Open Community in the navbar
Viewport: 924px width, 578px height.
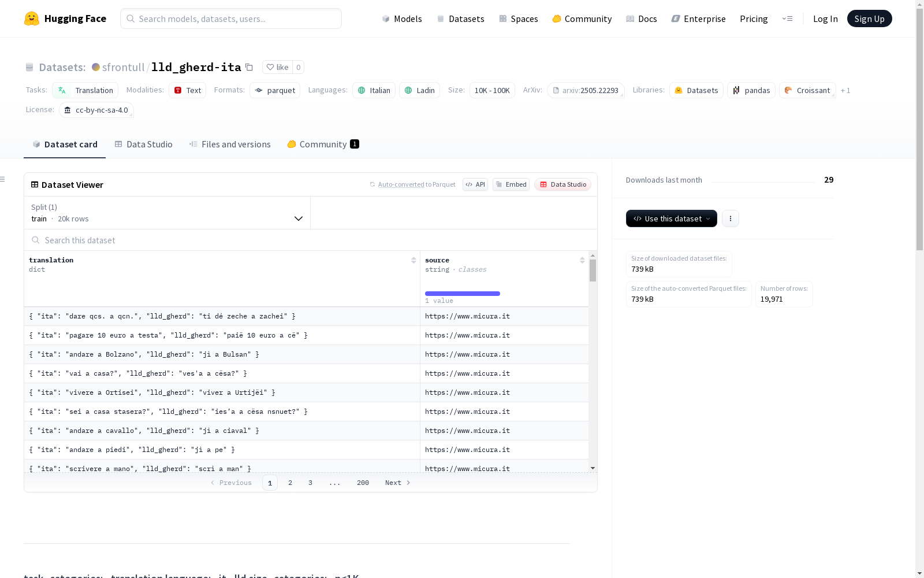click(x=582, y=18)
